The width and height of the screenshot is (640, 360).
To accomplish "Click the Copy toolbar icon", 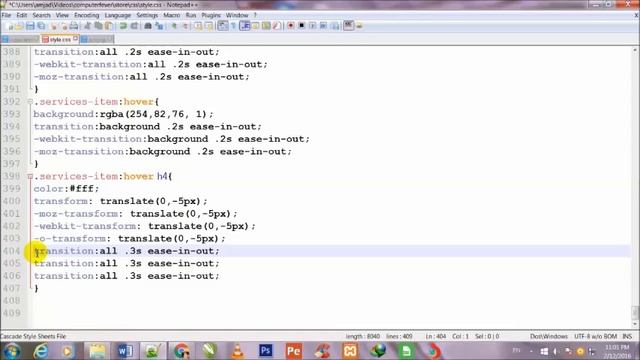I will [98, 26].
